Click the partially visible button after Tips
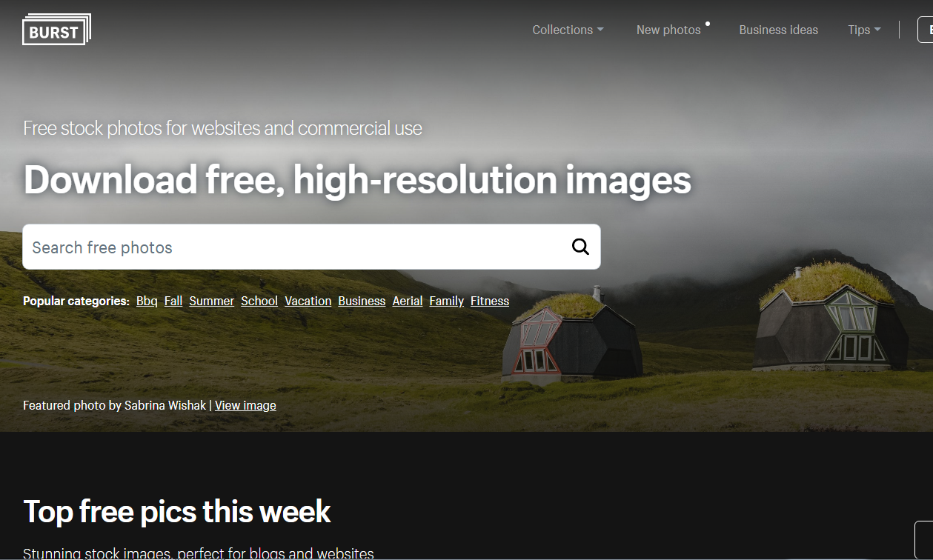This screenshot has height=560, width=933. point(926,30)
